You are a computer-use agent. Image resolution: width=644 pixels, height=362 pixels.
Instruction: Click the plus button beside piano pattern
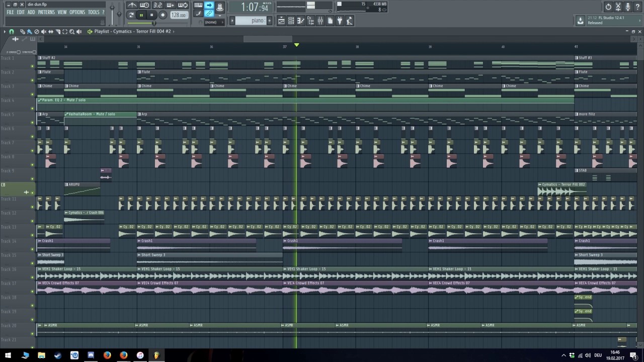[x=270, y=21]
